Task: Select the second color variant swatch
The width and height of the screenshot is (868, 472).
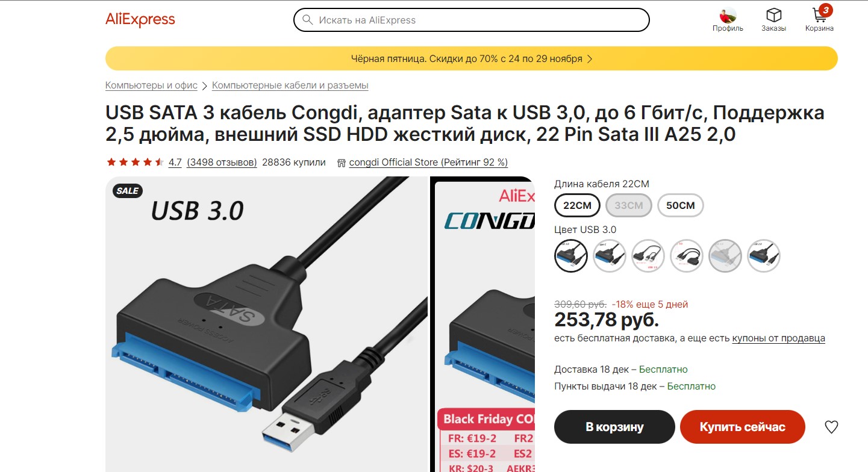Action: [610, 256]
